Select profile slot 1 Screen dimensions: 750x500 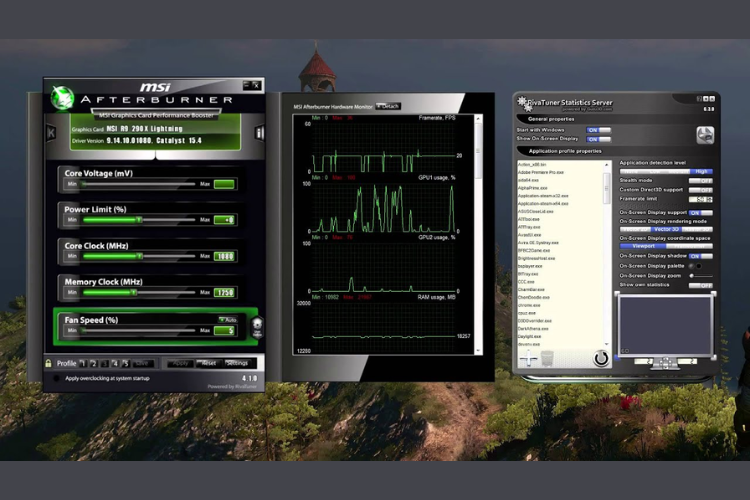click(x=83, y=364)
